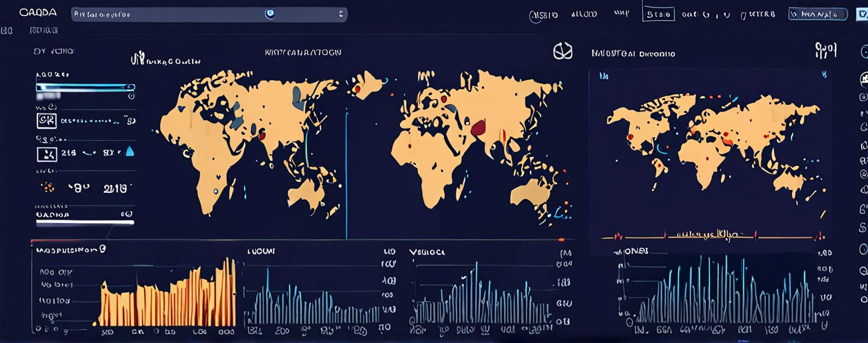Screen dimensions: 868x343
Task: Click the small circle under the blue slider
Action: (x=131, y=96)
